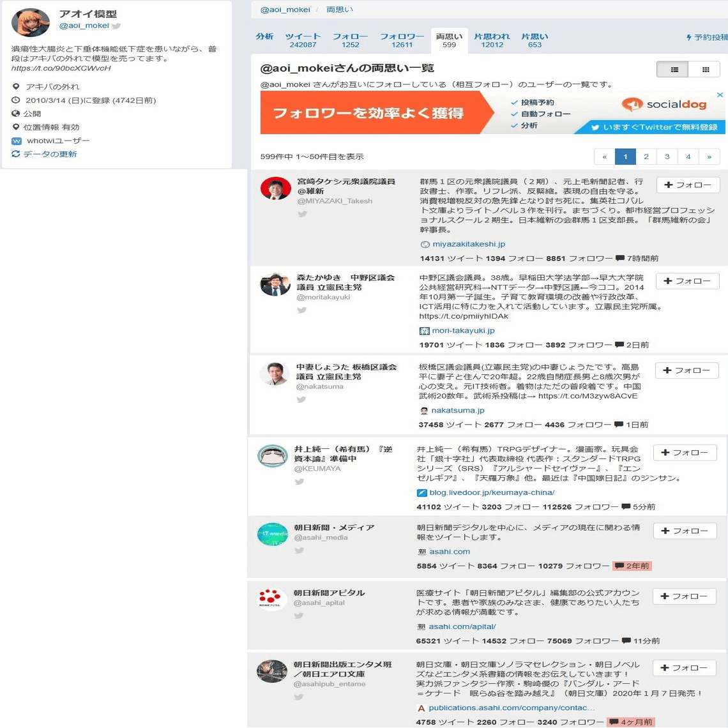Open @KEUMAYA username link
The width and height of the screenshot is (728, 728).
(317, 469)
